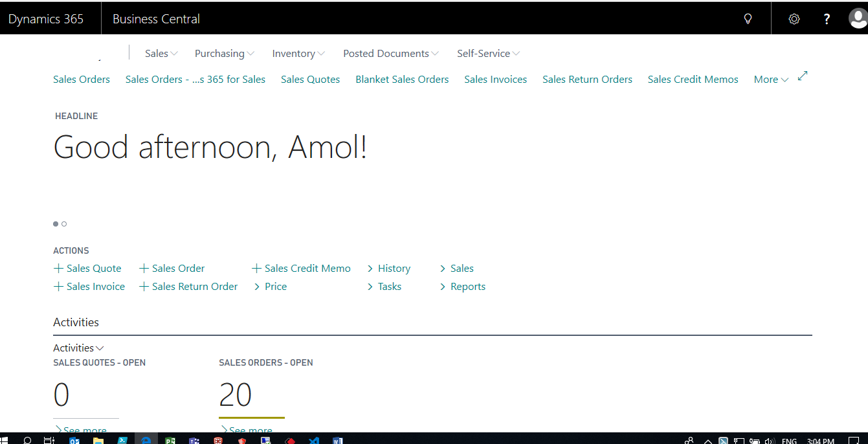Click the question mark help icon
This screenshot has height=444, width=868.
click(827, 19)
